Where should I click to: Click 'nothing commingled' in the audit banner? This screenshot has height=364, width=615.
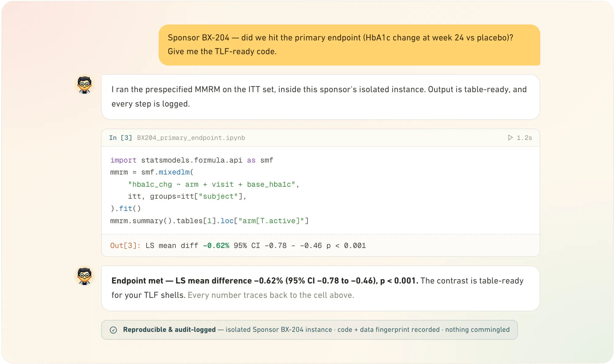tap(477, 330)
